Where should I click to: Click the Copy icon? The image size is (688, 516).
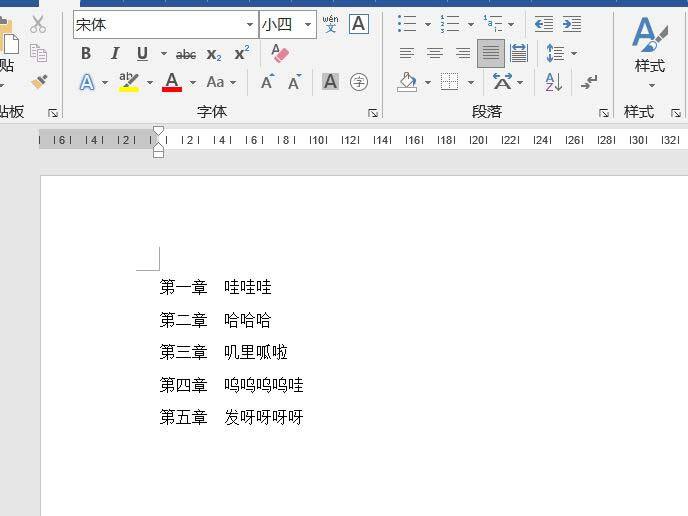click(x=38, y=53)
